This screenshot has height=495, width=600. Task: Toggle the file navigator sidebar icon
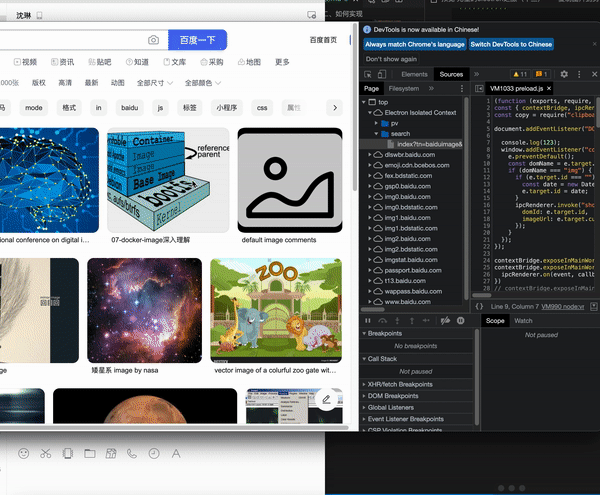479,89
